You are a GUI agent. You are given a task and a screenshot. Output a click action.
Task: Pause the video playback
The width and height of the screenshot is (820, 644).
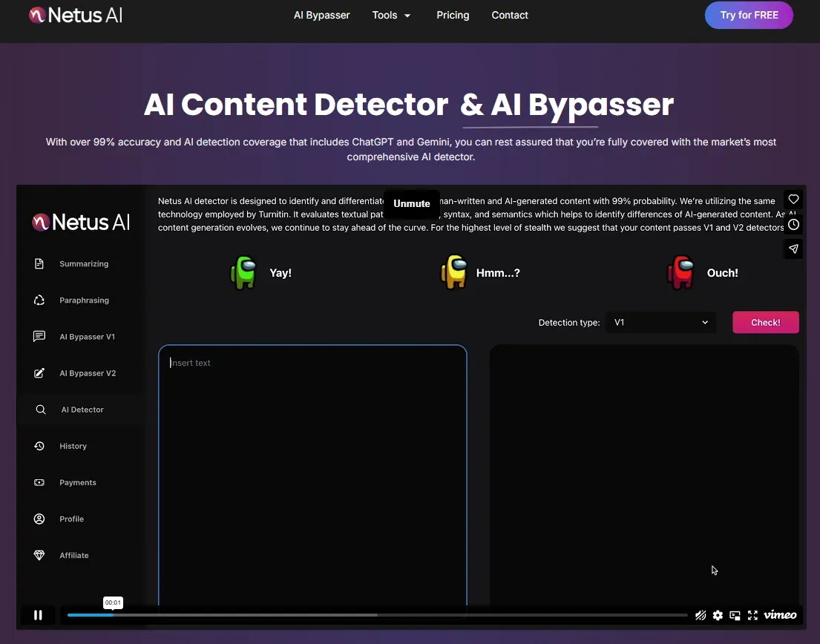(38, 615)
